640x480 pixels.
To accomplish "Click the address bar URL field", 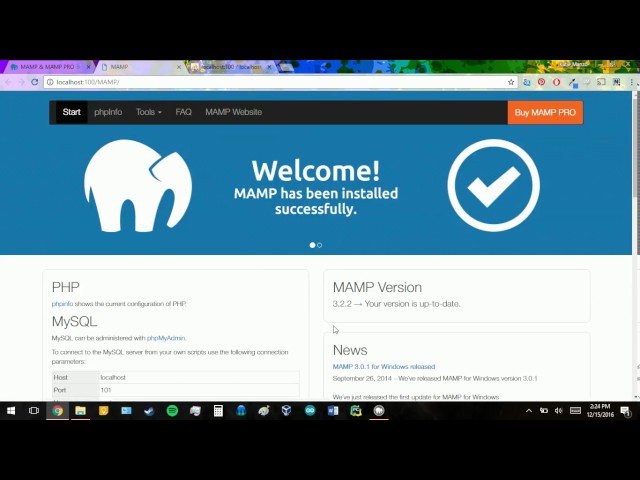I will (x=278, y=82).
